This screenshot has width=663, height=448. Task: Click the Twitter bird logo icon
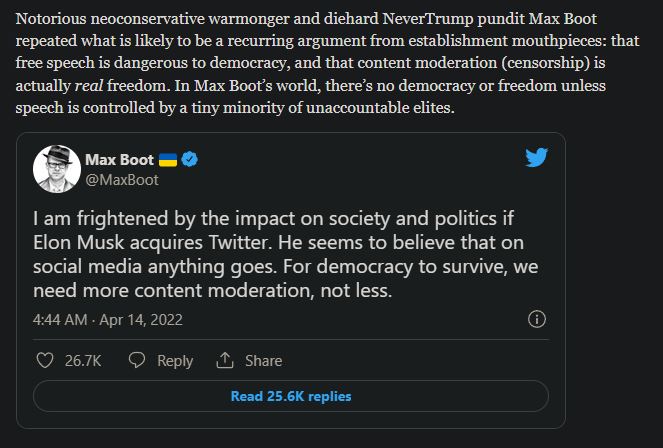coord(537,157)
